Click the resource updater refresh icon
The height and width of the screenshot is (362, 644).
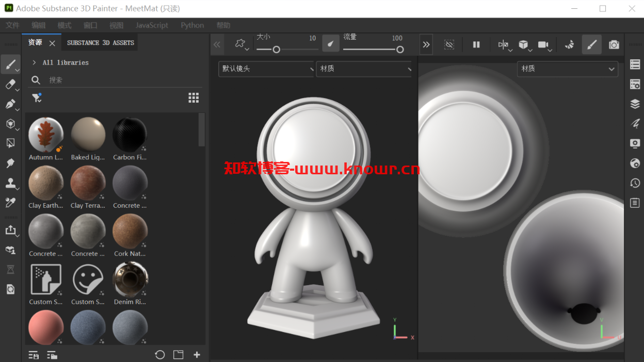pyautogui.click(x=10, y=289)
